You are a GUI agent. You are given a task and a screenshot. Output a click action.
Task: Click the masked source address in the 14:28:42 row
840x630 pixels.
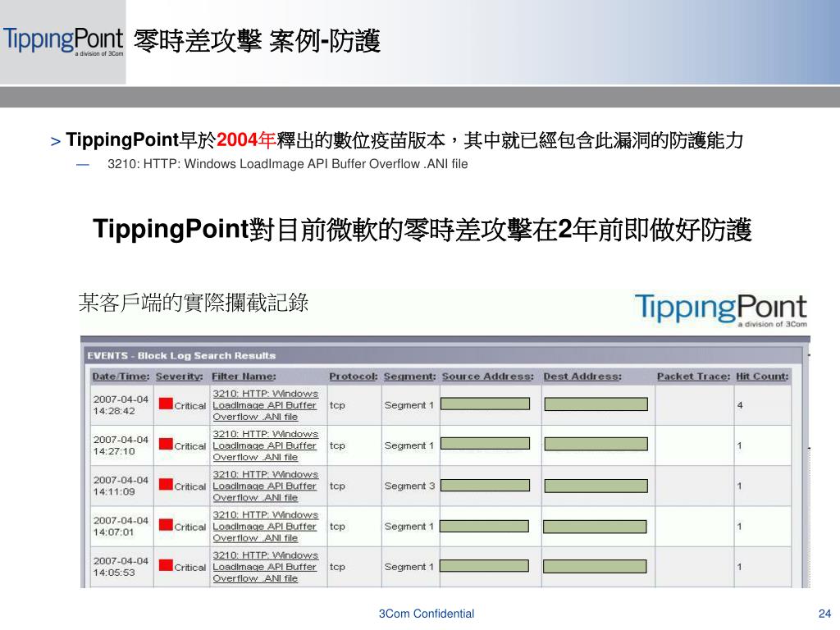coord(486,404)
